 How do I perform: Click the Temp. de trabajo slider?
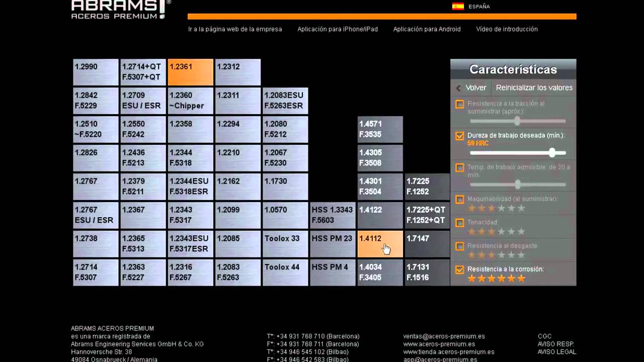pos(517,185)
